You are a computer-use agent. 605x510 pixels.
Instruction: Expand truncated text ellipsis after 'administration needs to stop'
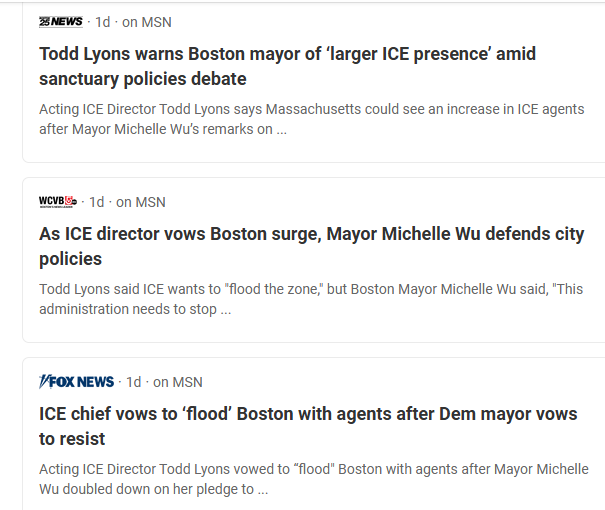[225, 310]
